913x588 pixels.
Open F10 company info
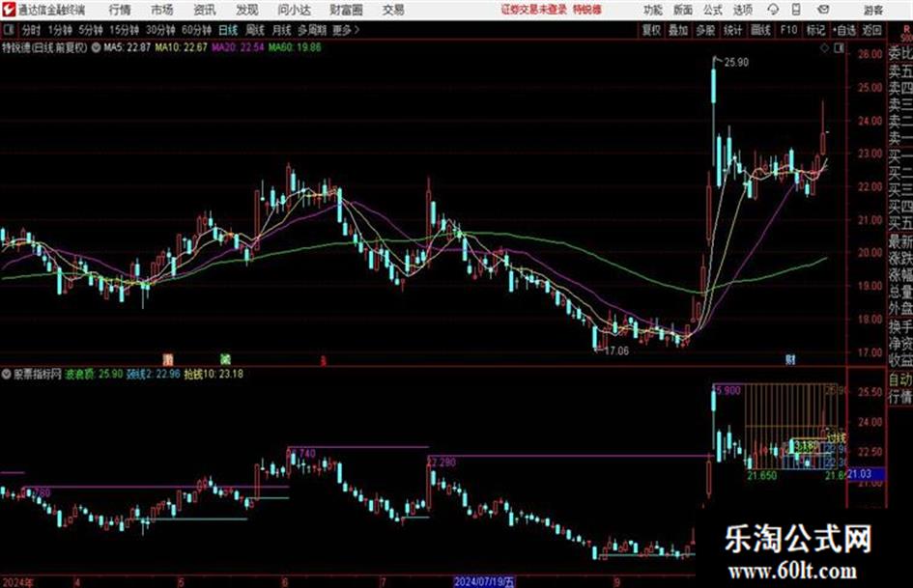(x=788, y=30)
